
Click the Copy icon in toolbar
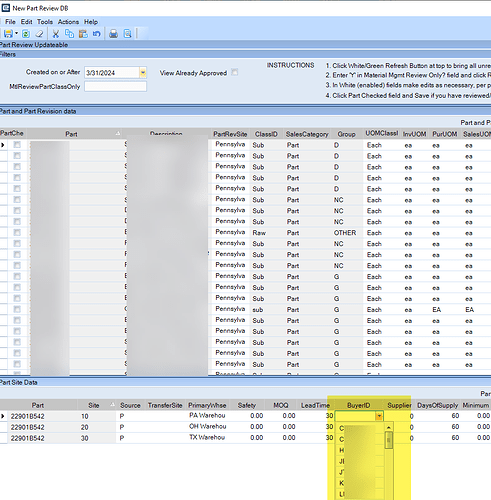pos(69,34)
